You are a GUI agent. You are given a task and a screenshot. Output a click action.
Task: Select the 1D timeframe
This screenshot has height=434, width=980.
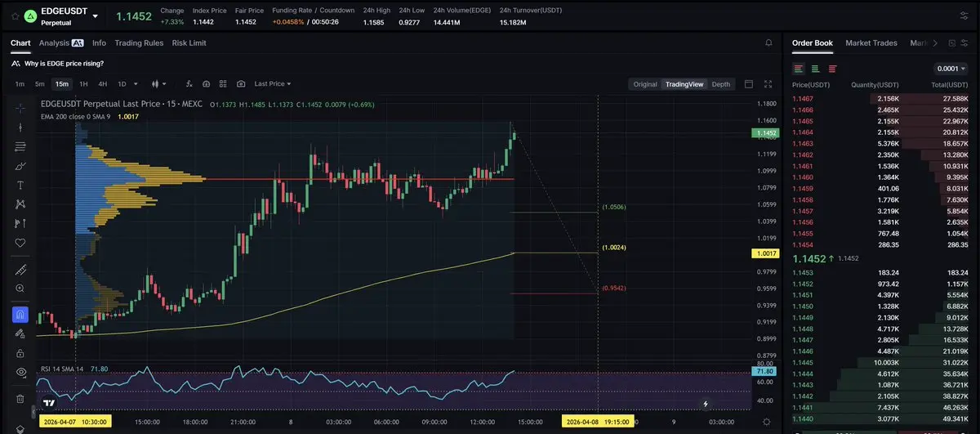(x=122, y=83)
